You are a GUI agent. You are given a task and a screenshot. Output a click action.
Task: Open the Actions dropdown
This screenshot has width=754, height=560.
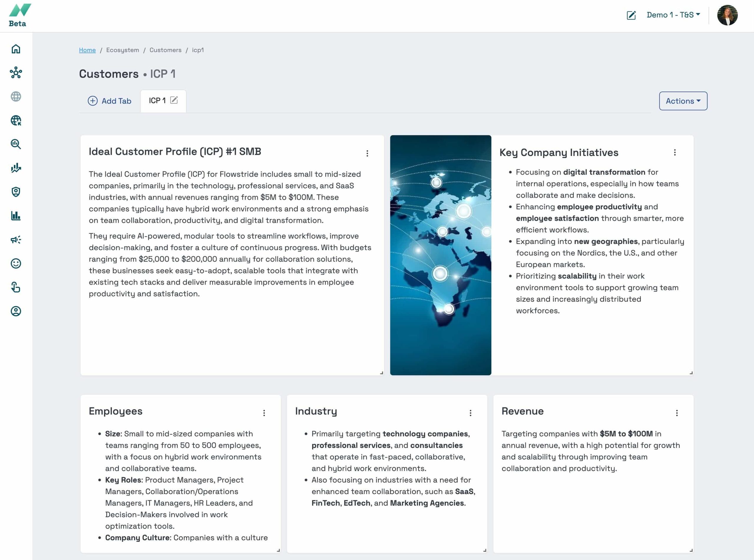683,101
